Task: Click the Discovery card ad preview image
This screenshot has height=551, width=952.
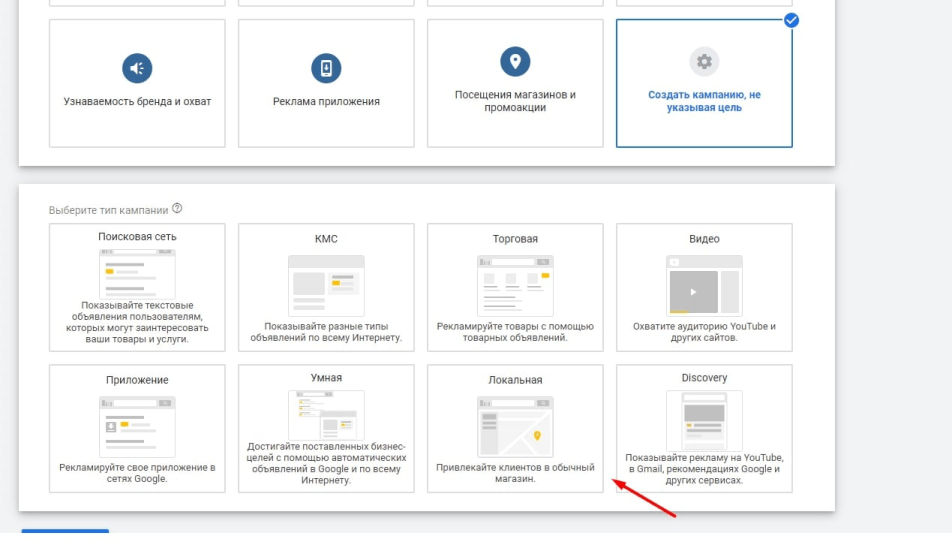Action: [x=704, y=420]
